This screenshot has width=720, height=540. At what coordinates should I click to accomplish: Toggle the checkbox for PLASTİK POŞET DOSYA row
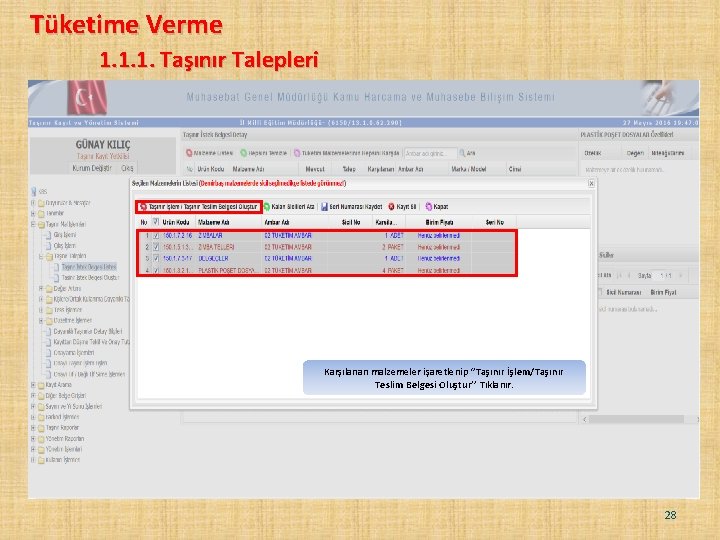point(156,270)
